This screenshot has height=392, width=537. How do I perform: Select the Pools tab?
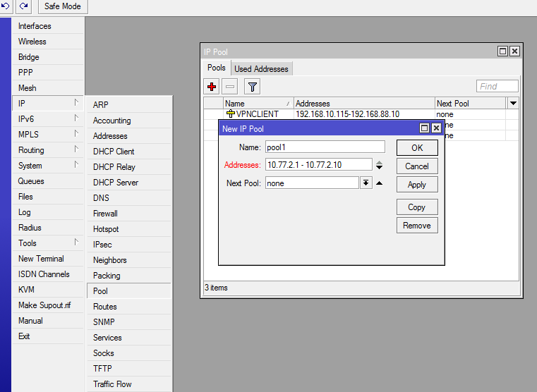coord(217,68)
